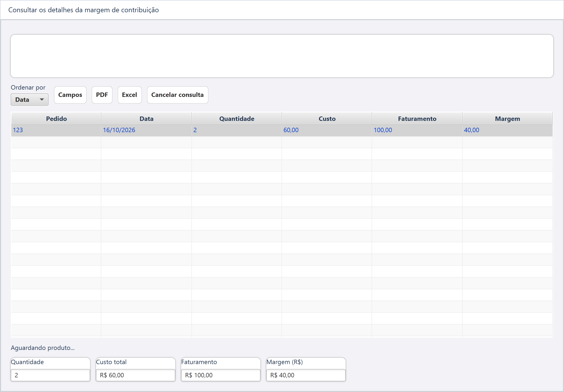
Task: Click the 60,00 cost cell
Action: [x=327, y=130]
